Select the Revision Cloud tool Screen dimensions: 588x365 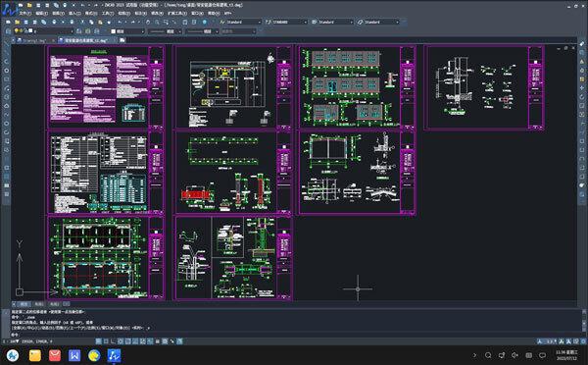(x=7, y=106)
